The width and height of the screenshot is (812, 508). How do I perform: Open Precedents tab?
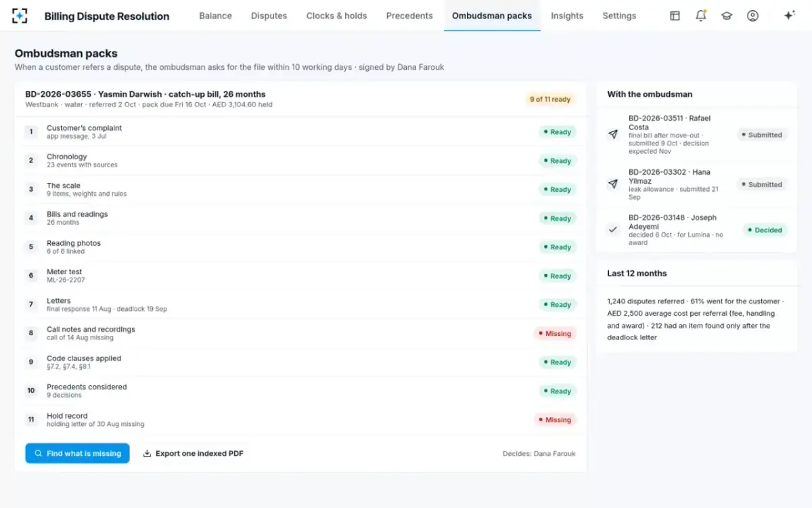click(x=409, y=16)
